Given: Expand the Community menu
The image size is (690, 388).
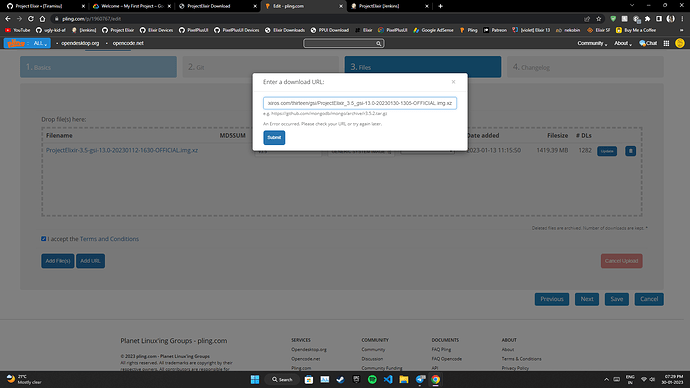Looking at the screenshot, I should (592, 43).
